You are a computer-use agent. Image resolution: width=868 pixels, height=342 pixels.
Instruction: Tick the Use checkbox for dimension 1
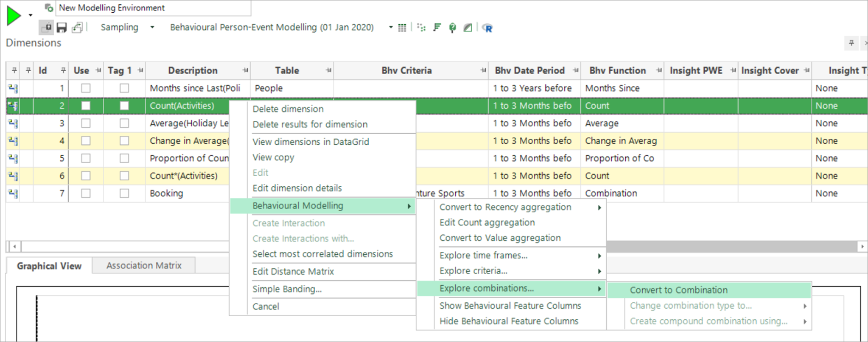[x=86, y=88]
